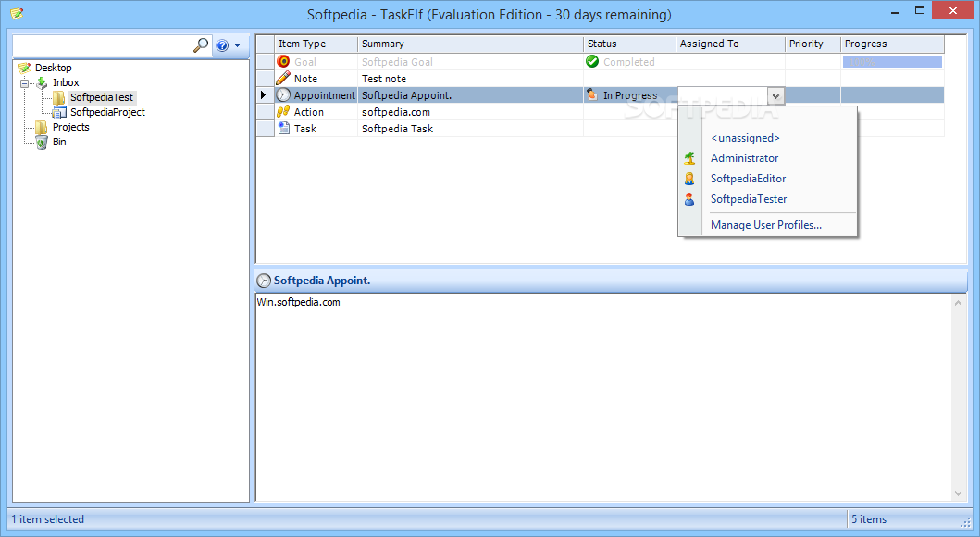The height and width of the screenshot is (537, 980).
Task: Click the Appointment row selector arrow
Action: [x=265, y=95]
